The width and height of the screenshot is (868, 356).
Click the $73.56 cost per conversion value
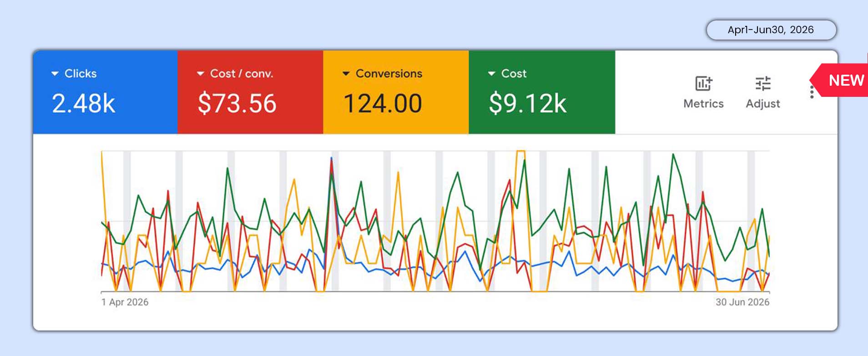237,103
